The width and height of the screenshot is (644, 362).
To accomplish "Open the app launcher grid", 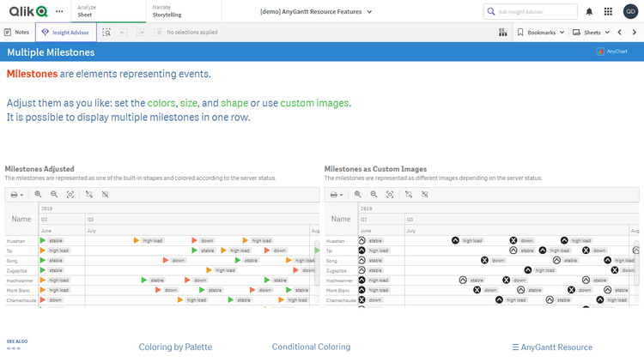I will 608,11.
